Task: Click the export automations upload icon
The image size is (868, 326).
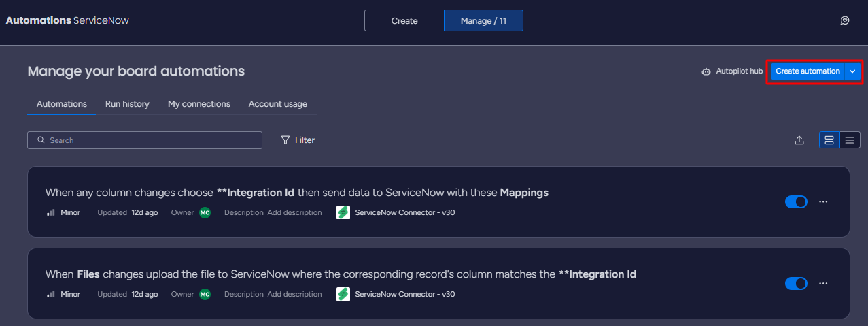Action: click(799, 140)
